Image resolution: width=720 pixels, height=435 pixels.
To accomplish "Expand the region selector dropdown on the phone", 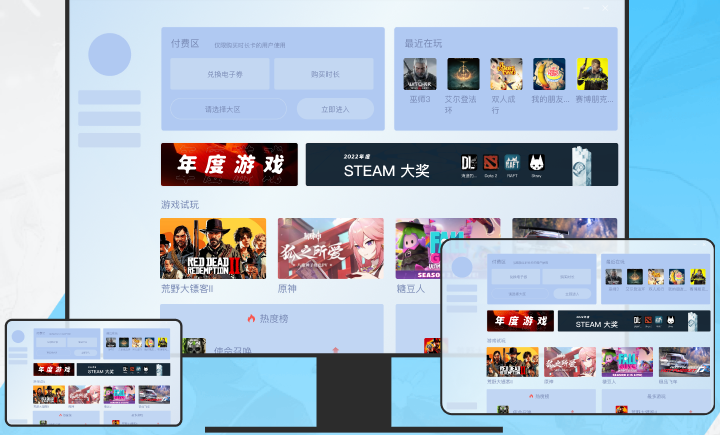I will [x=52, y=353].
